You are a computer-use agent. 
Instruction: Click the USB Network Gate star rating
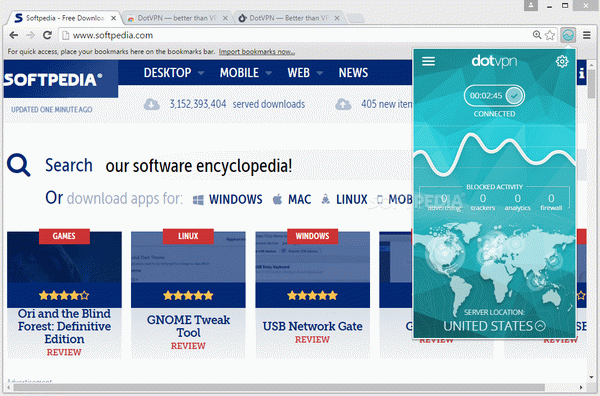coord(313,295)
